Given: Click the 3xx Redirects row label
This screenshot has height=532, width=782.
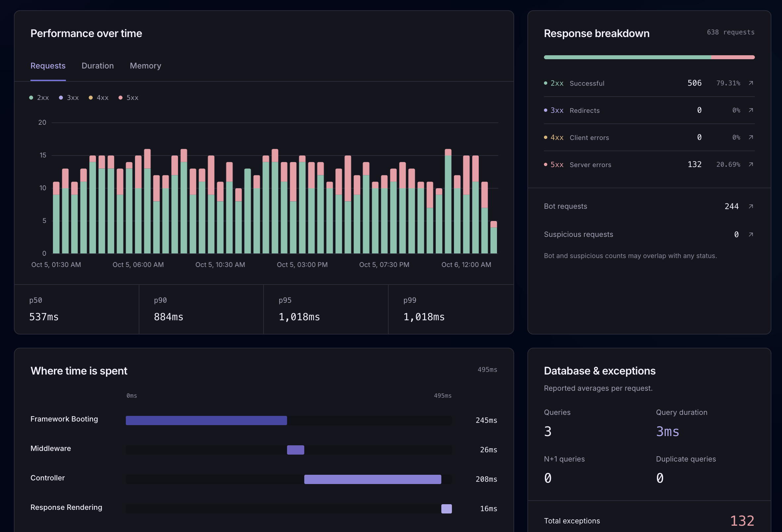Looking at the screenshot, I should [572, 110].
